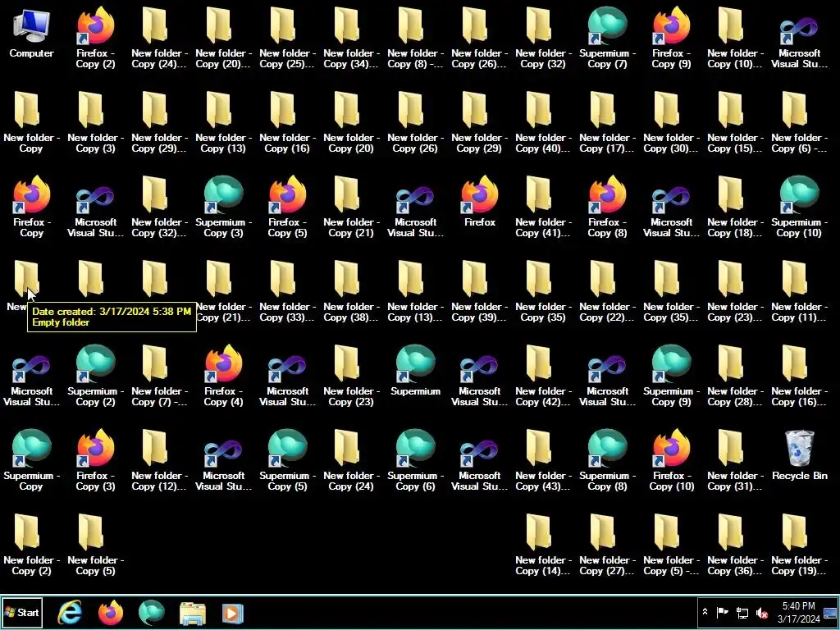Launch Windows Media Player from taskbar
840x630 pixels.
point(233,613)
